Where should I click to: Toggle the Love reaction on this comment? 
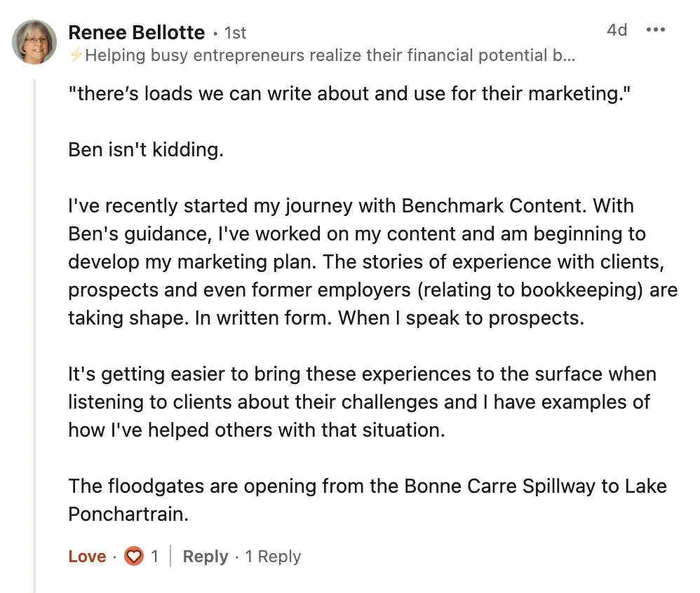coord(88,557)
